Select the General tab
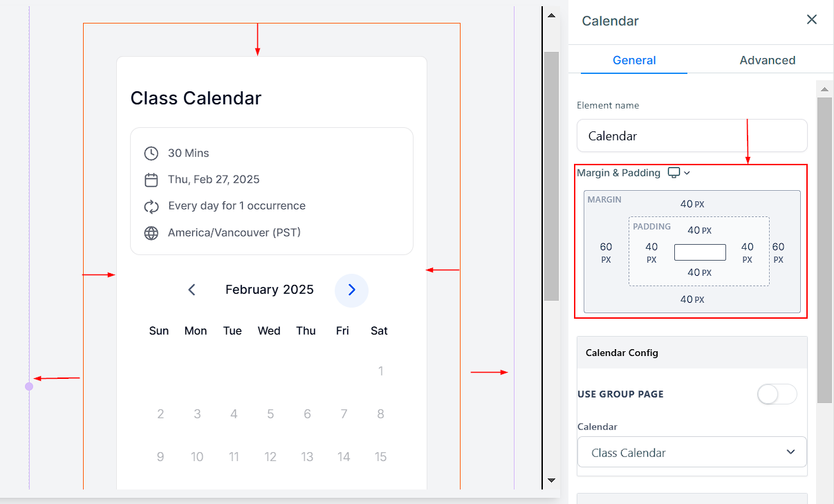 [x=634, y=60]
